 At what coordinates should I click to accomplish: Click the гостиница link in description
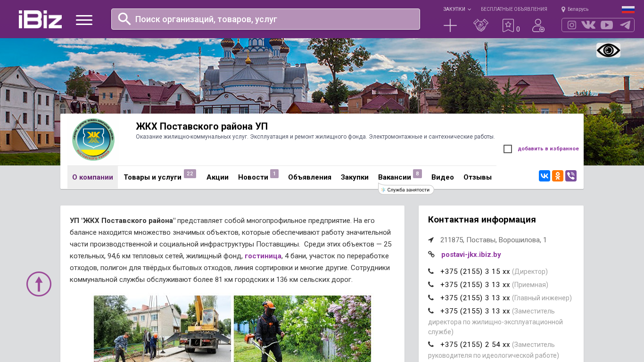(263, 256)
